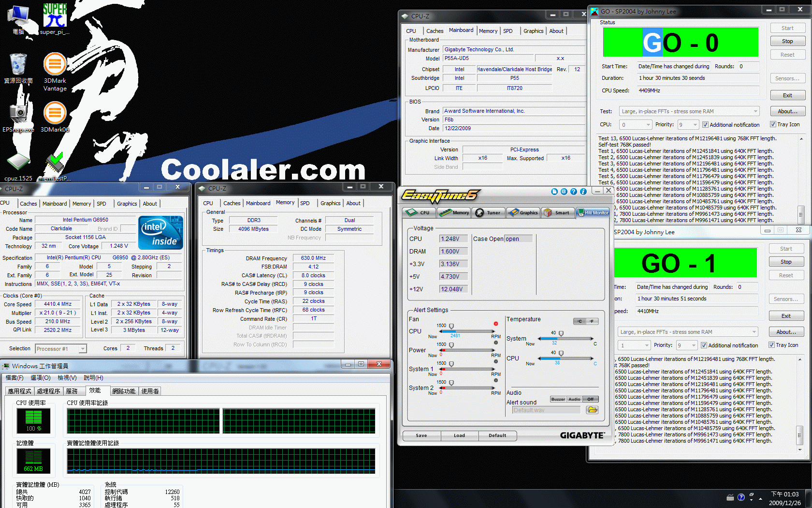Browse for alert sound file with folder icon

pos(592,410)
